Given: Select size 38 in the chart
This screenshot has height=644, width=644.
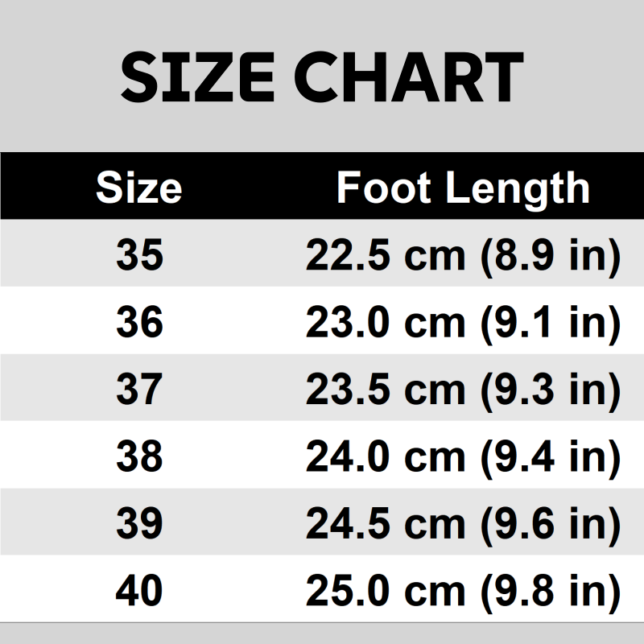Looking at the screenshot, I should pyautogui.click(x=139, y=457).
